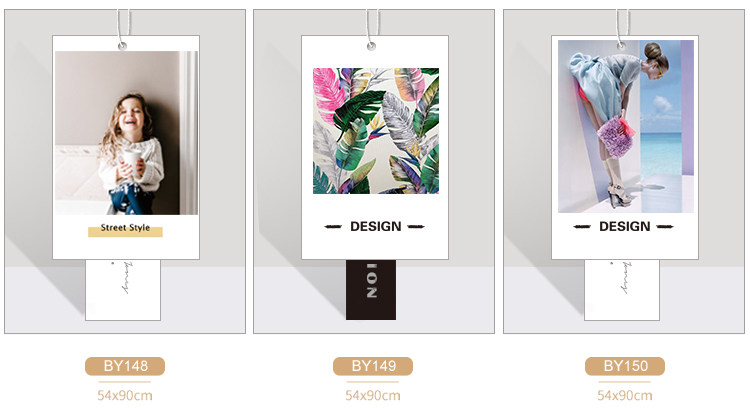Click the 54x90cm size under BY148
The image size is (750, 409).
click(x=125, y=396)
